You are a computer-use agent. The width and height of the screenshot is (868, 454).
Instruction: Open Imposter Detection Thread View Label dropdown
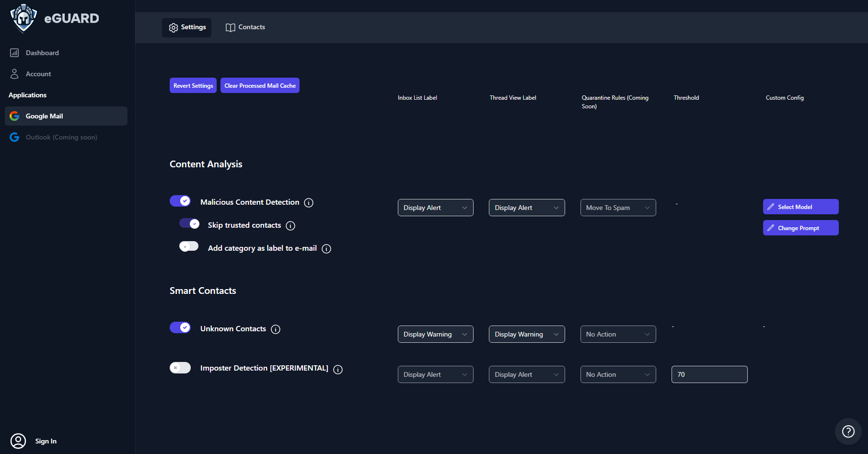tap(527, 374)
